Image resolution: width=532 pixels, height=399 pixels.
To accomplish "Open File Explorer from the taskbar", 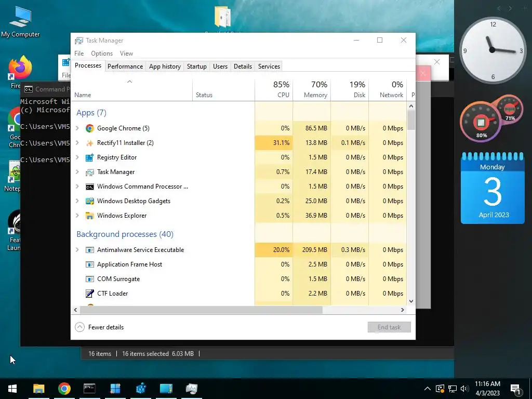I will (x=38, y=388).
